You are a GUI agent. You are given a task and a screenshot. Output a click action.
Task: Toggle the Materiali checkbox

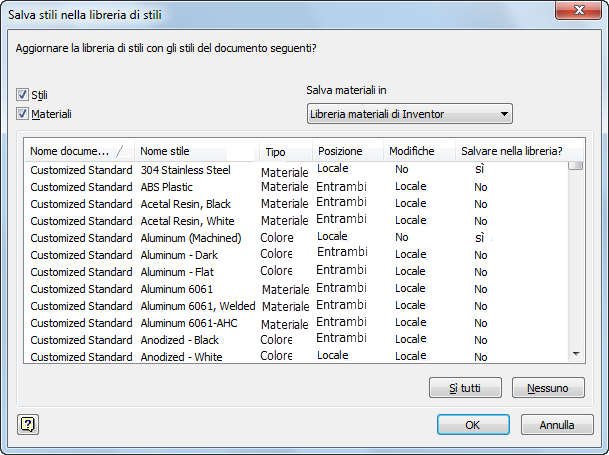(x=22, y=114)
